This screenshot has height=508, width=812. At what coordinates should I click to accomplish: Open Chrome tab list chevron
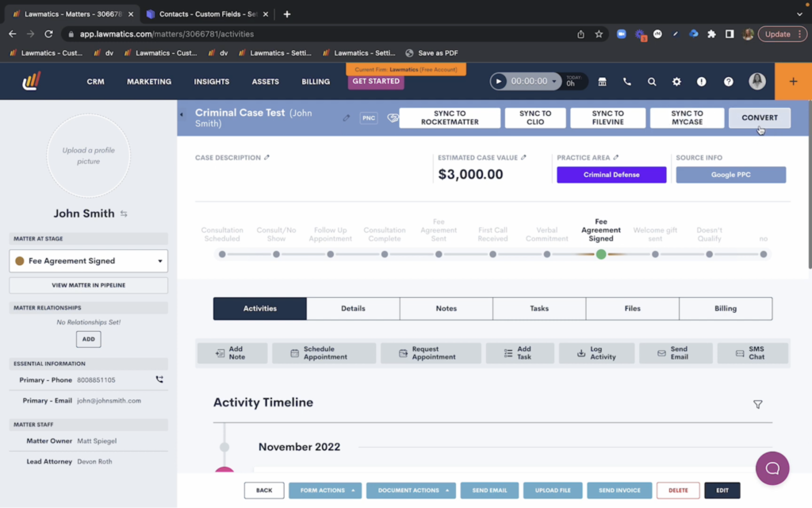coord(799,14)
